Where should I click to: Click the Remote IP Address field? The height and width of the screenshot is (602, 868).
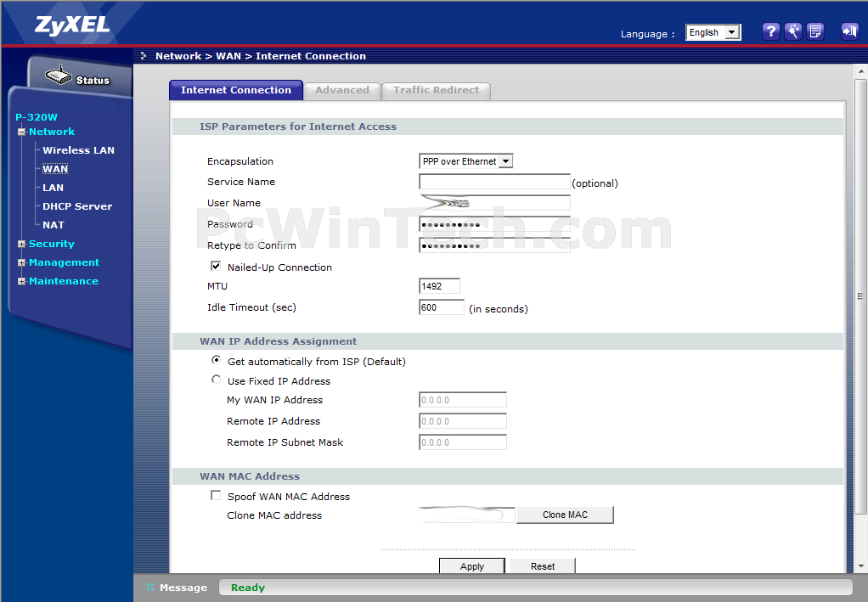(463, 421)
